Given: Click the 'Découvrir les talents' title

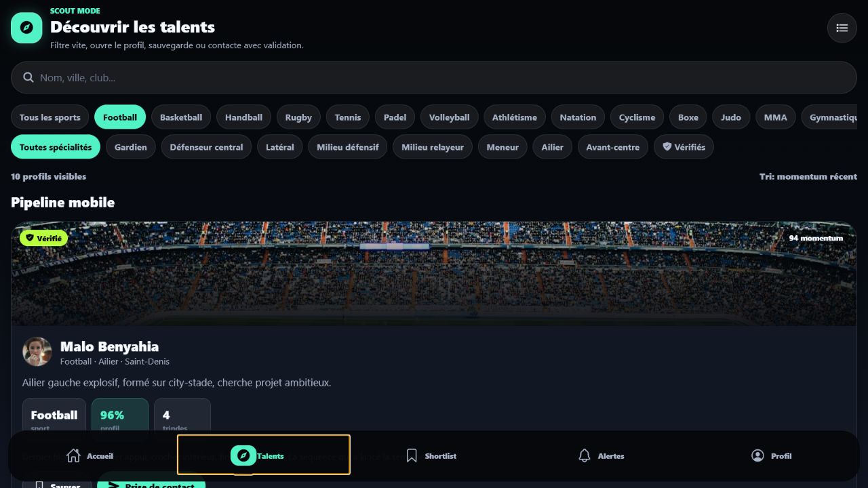Looking at the screenshot, I should [132, 27].
